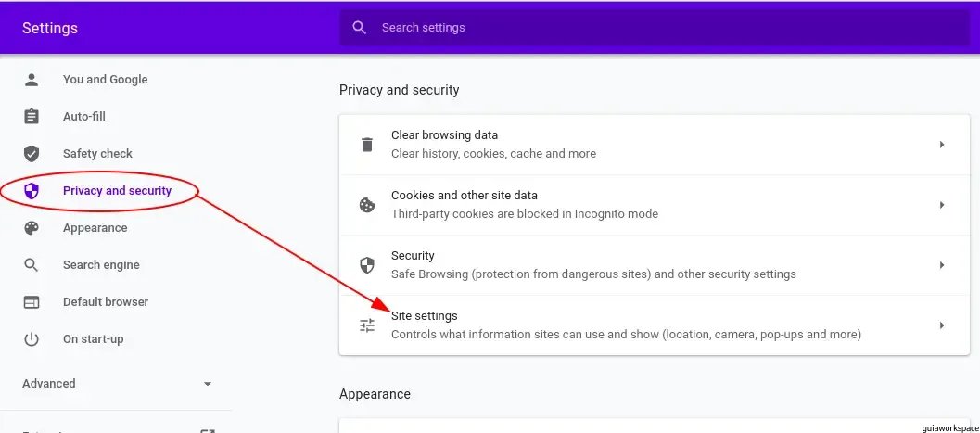The width and height of the screenshot is (980, 433).
Task: Click the Safety check shield icon
Action: click(32, 154)
